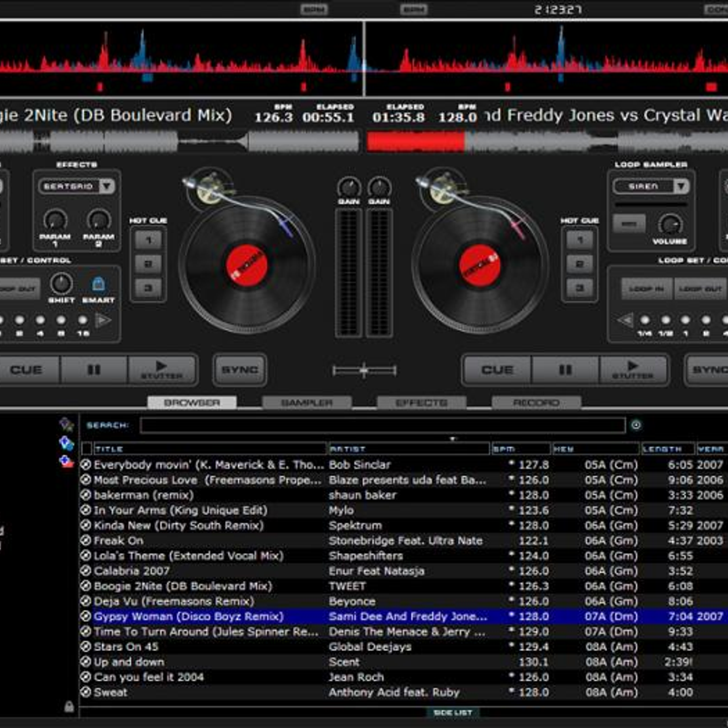Click the left deck turntable vinyl

coord(247,265)
